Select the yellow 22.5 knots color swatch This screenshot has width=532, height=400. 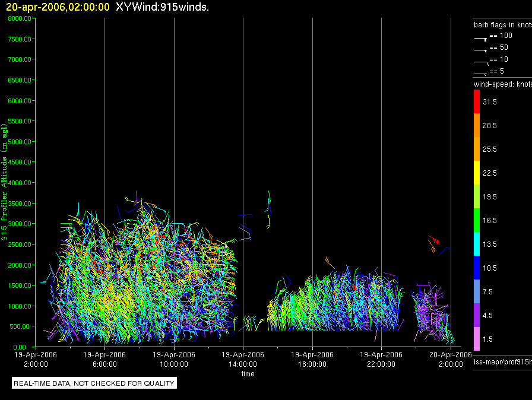(x=477, y=173)
